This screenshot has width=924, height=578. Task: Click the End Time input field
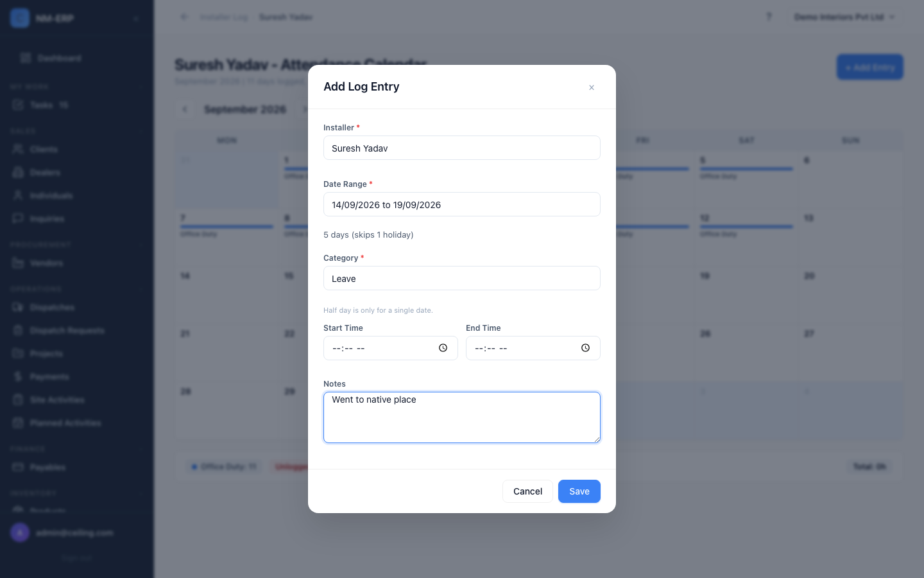(x=533, y=348)
